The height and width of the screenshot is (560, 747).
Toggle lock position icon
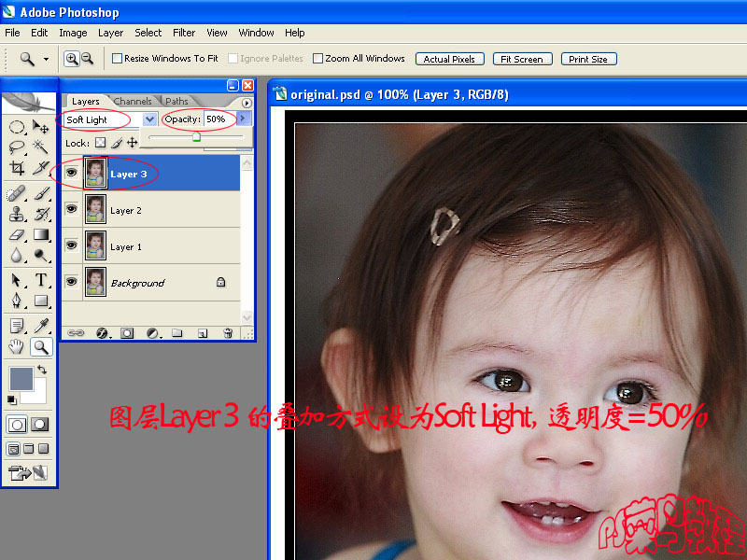[x=132, y=143]
